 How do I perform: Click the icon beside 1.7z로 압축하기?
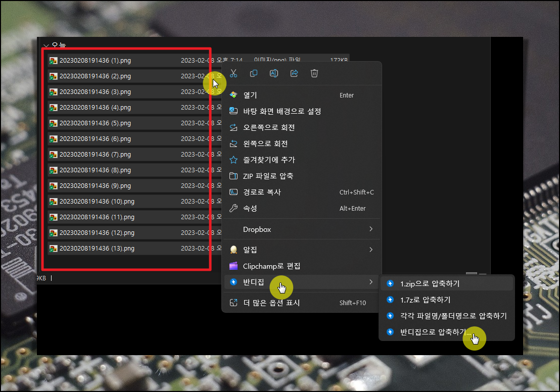click(x=390, y=300)
